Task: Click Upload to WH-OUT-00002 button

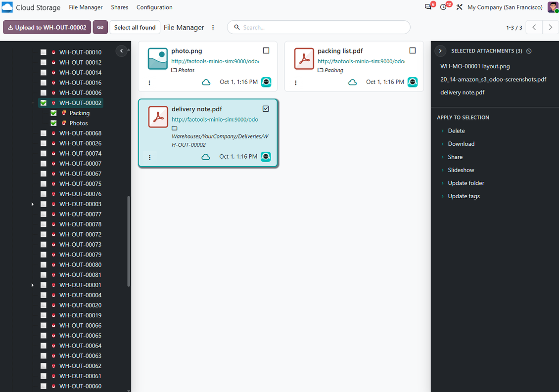Action: 47,28
